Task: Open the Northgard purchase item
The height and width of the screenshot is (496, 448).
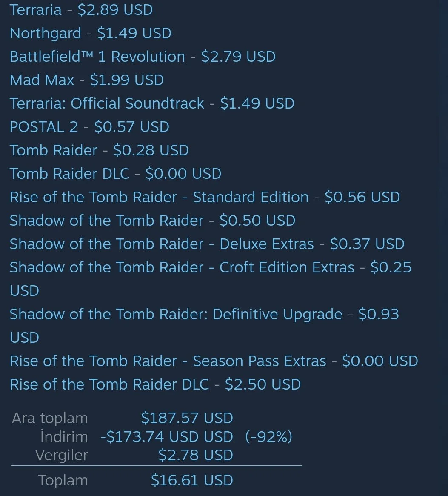Action: point(91,33)
